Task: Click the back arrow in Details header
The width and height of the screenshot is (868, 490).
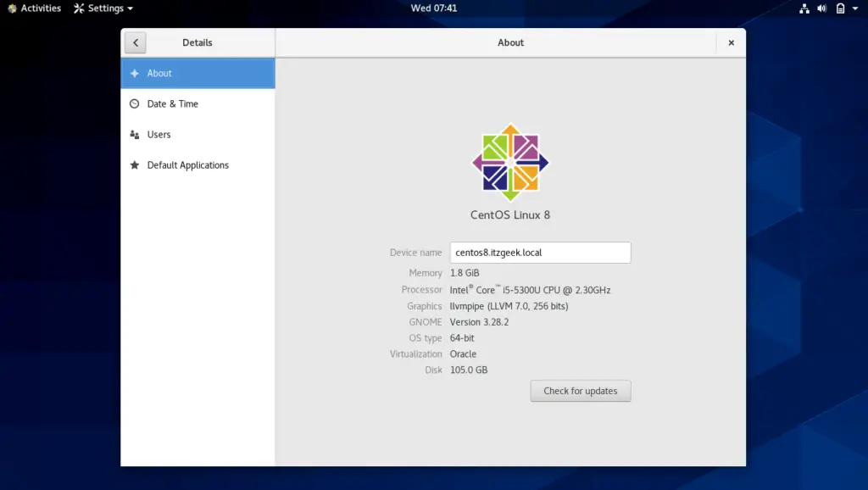Action: tap(136, 42)
